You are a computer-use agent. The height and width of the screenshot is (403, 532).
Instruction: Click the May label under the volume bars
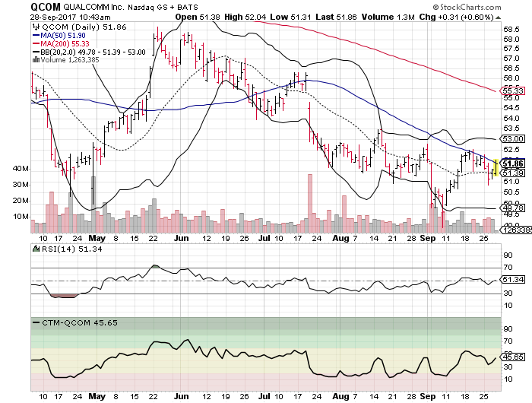click(97, 238)
